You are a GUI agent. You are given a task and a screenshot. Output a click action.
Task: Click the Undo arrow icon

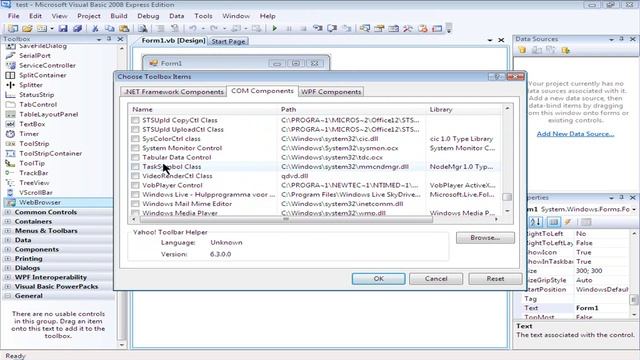point(192,28)
